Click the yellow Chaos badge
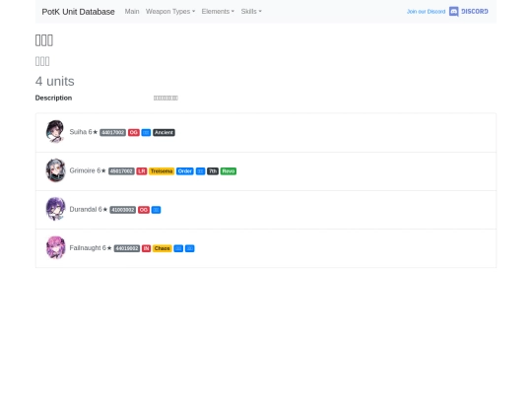532x399 pixels. point(163,248)
